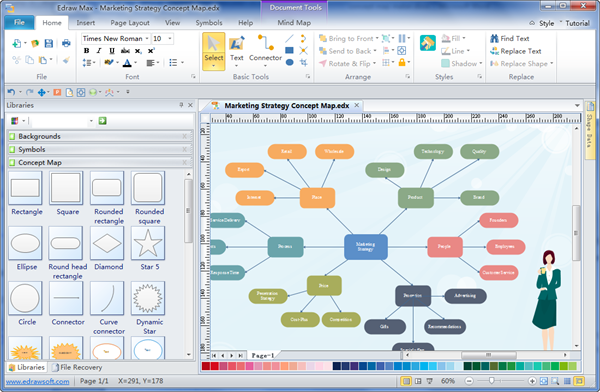
Task: Open the font name dropdown
Action: (x=147, y=38)
